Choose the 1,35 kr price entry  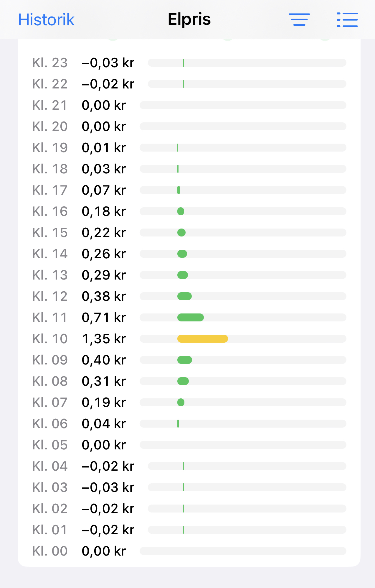click(x=104, y=339)
